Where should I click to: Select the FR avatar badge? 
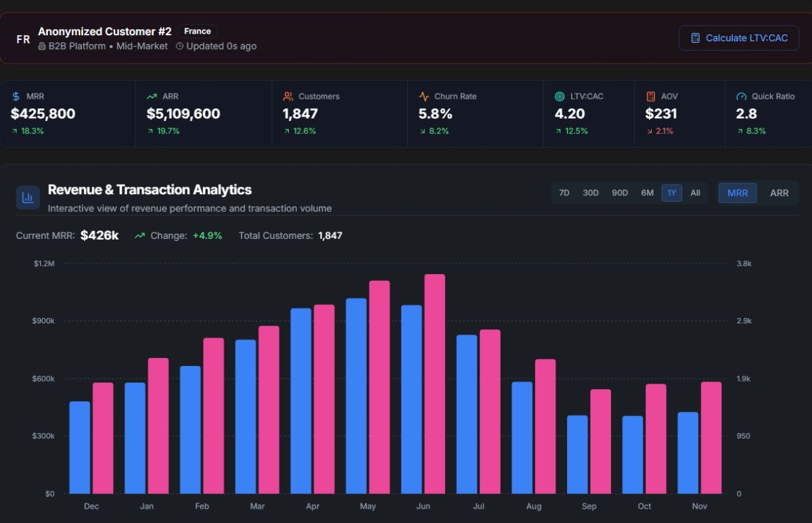pyautogui.click(x=23, y=39)
